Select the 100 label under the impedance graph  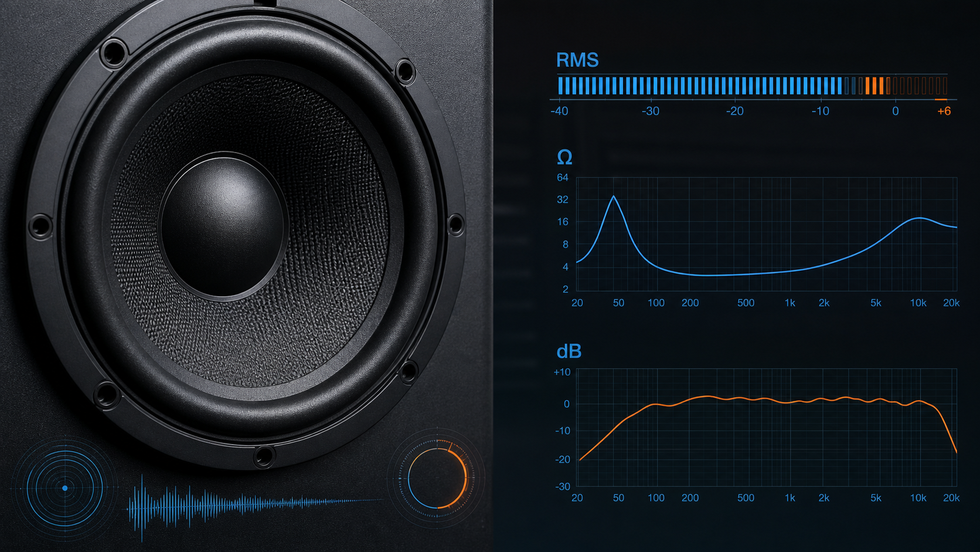point(656,303)
